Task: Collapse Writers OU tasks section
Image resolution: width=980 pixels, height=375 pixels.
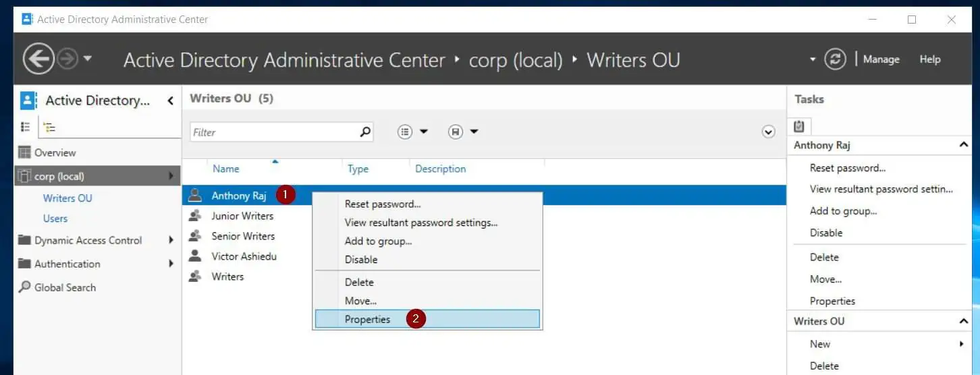Action: pyautogui.click(x=963, y=321)
